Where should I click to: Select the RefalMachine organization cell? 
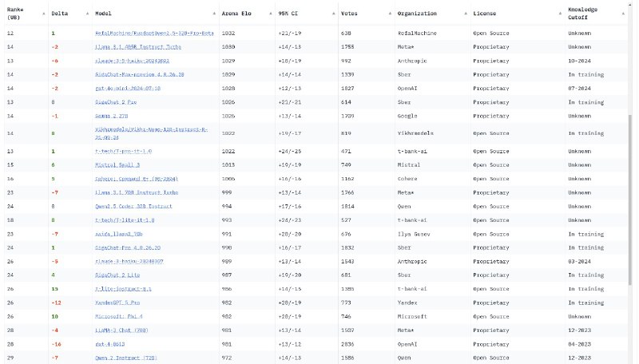(x=417, y=33)
